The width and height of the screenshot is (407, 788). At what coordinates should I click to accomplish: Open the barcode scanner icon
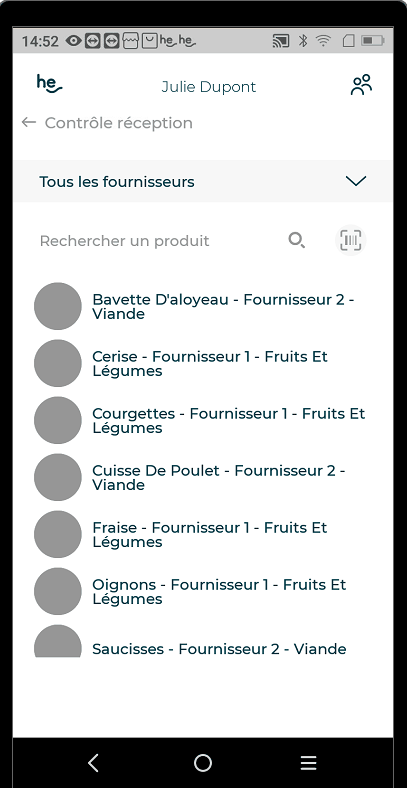point(351,240)
